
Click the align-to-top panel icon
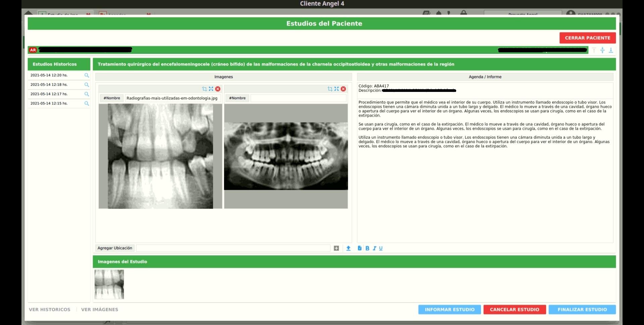[x=594, y=50]
